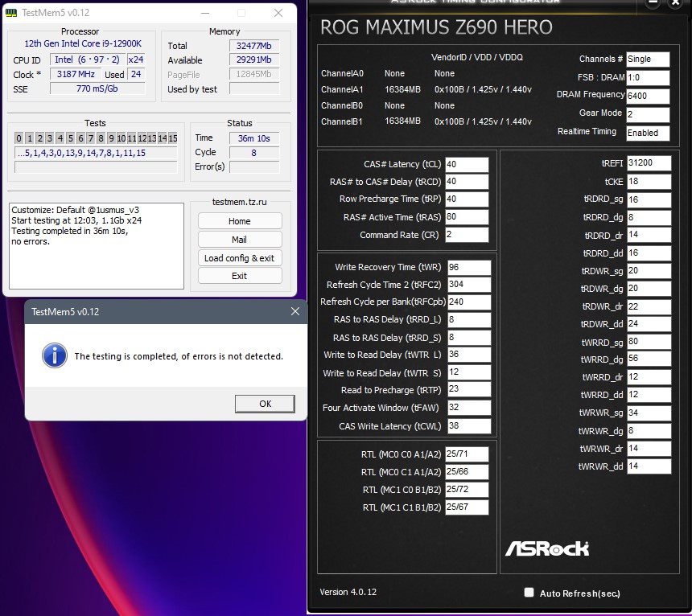Click the 'Version 4.0.12' label
This screenshot has width=692, height=616.
click(x=348, y=592)
